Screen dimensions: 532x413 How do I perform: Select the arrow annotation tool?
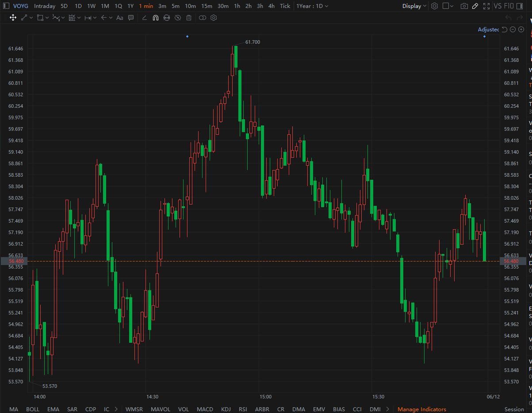tap(103, 18)
